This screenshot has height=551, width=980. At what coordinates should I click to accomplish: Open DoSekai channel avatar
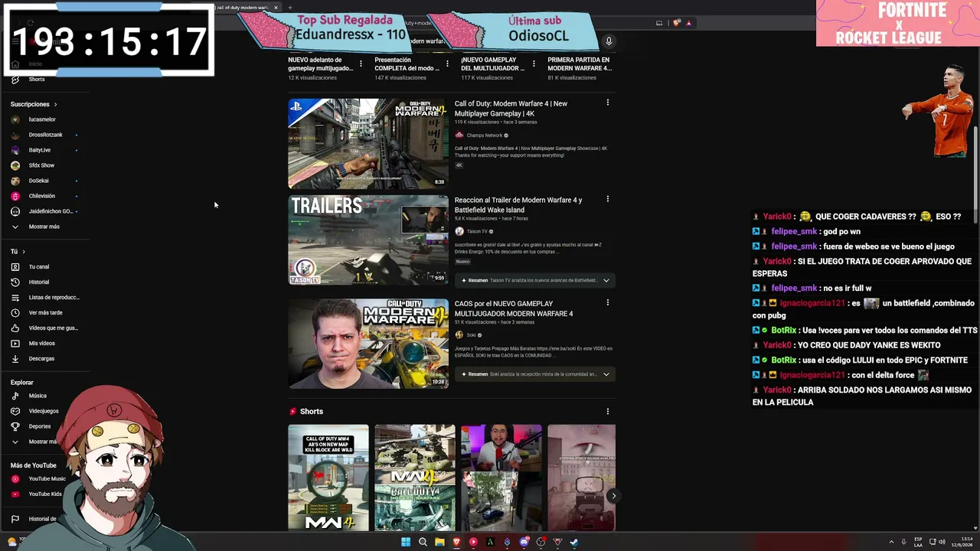click(x=15, y=181)
